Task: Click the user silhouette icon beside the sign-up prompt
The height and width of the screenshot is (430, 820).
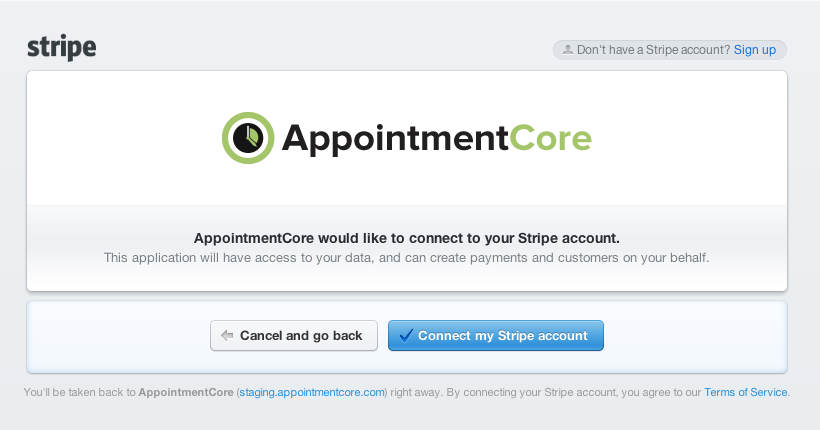Action: 567,50
